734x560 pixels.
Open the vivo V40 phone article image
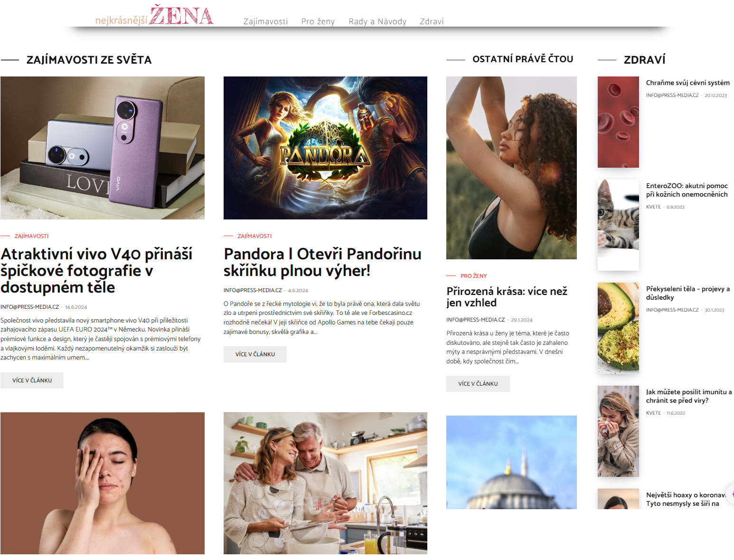point(103,148)
